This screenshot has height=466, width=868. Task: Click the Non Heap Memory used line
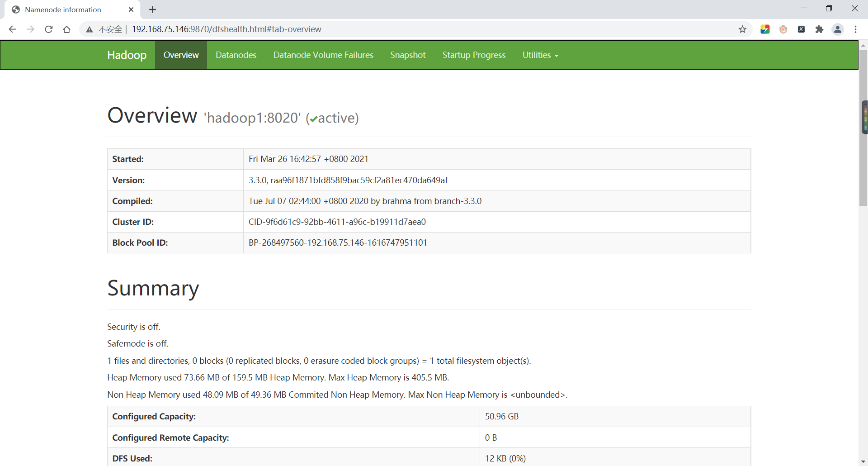pyautogui.click(x=337, y=395)
